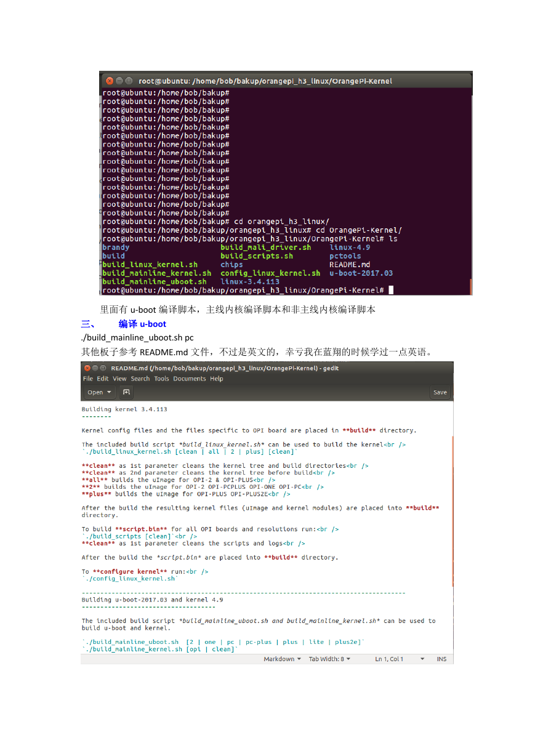535x756 pixels.
Task: Open the dropdown arrow beside Ln 1, Col 1
Action: click(422, 659)
